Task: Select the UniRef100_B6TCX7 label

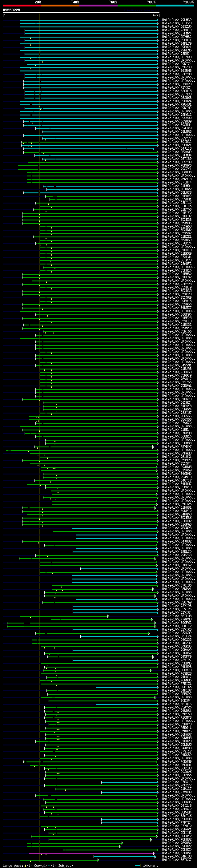Action: click(x=177, y=860)
